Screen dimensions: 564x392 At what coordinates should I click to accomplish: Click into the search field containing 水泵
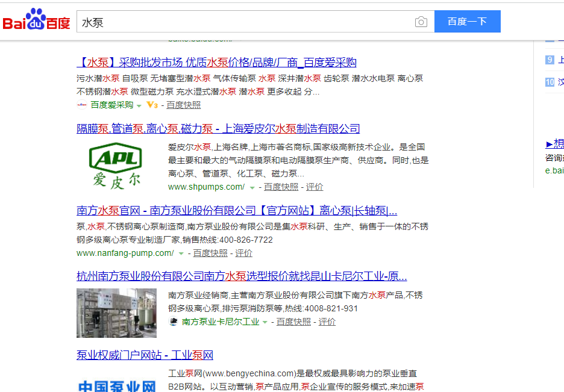coord(241,22)
